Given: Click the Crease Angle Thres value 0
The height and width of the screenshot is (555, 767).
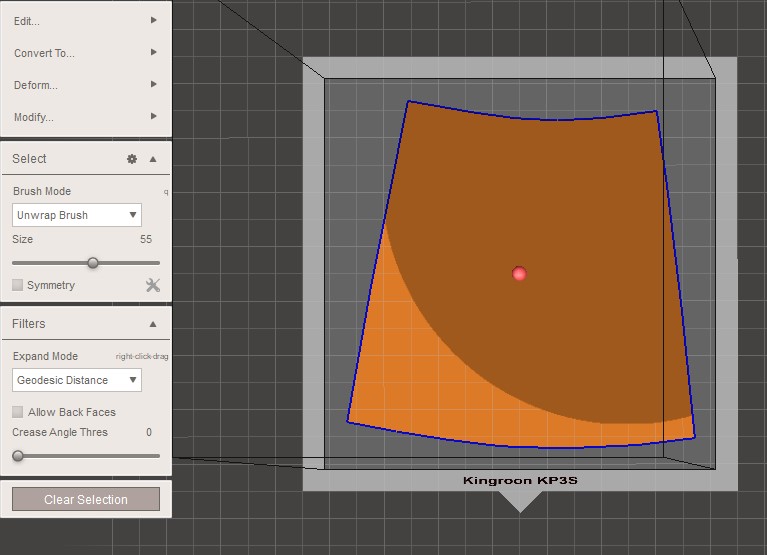Looking at the screenshot, I should point(149,432).
